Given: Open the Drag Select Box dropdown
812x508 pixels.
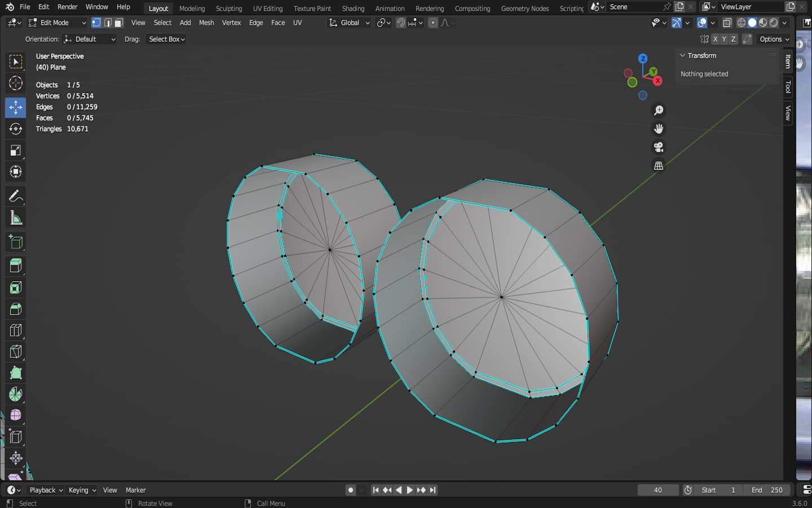Looking at the screenshot, I should point(166,39).
